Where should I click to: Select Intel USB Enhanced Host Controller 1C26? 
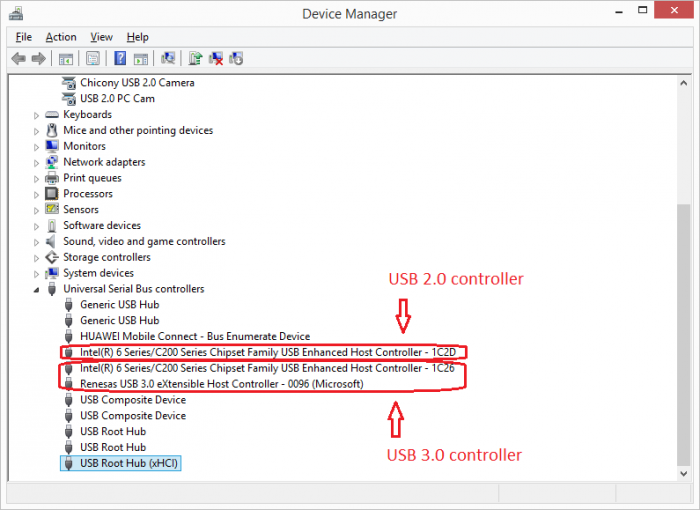point(267,368)
